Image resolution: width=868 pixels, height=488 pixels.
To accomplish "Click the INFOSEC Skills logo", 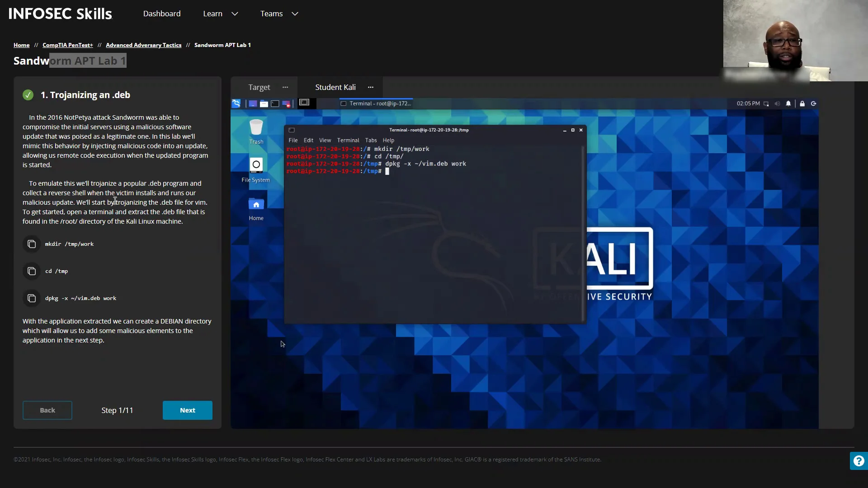I will click(x=60, y=14).
